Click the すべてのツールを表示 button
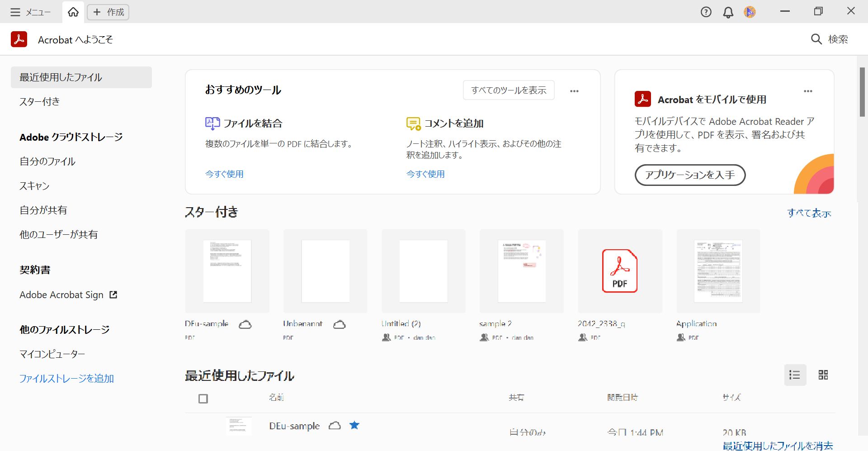 [508, 90]
